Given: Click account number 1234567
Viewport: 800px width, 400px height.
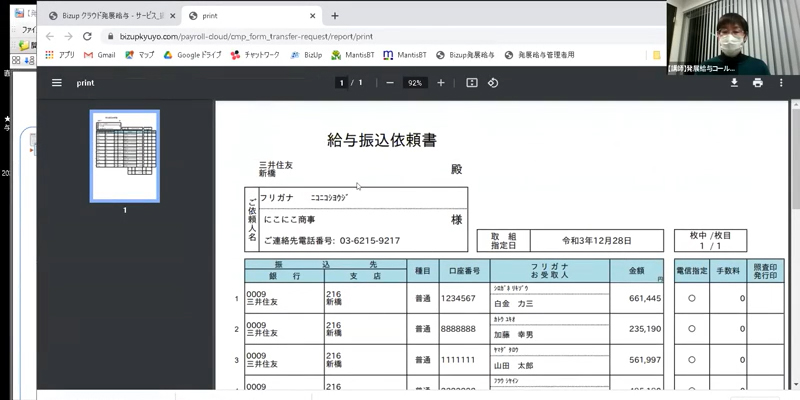Looking at the screenshot, I should tap(458, 298).
